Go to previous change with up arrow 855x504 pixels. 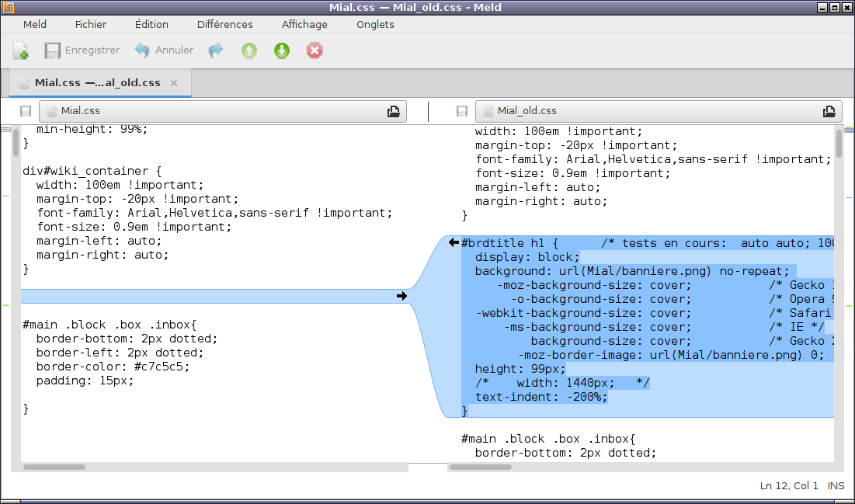pos(249,50)
